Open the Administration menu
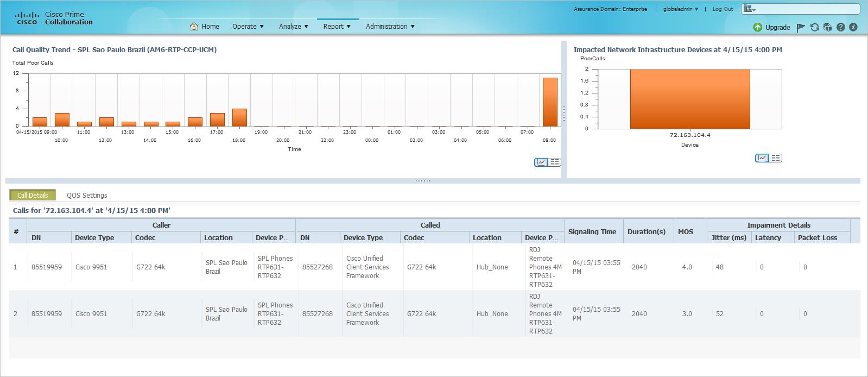 390,26
